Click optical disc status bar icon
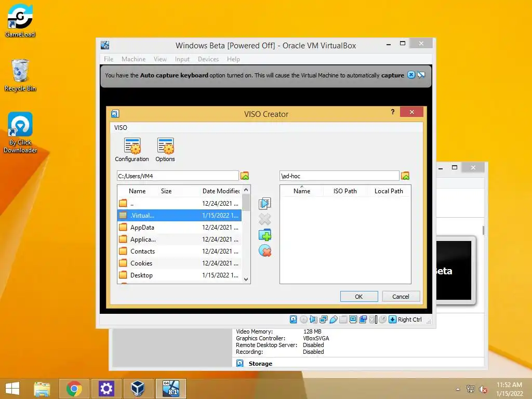 coord(303,320)
